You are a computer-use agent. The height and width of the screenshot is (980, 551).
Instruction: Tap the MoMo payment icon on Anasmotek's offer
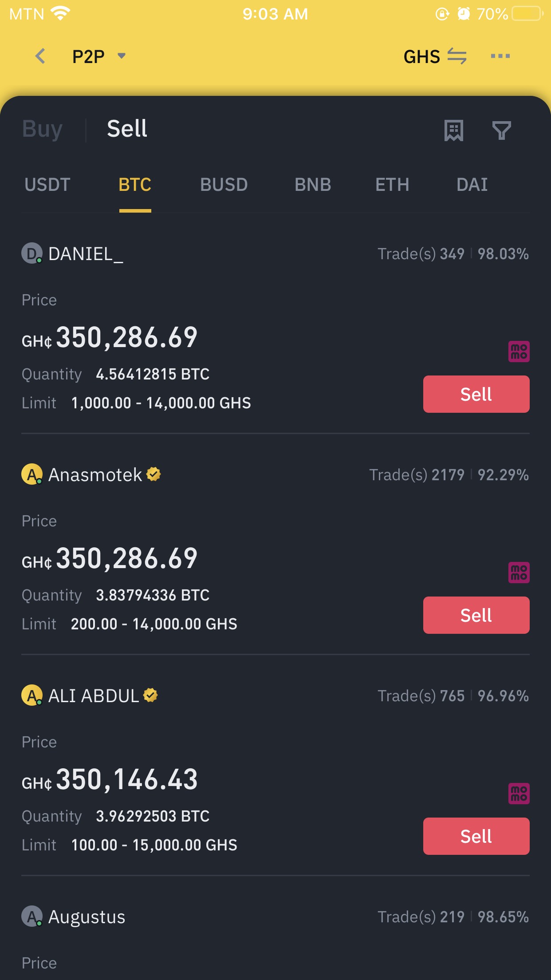[519, 573]
